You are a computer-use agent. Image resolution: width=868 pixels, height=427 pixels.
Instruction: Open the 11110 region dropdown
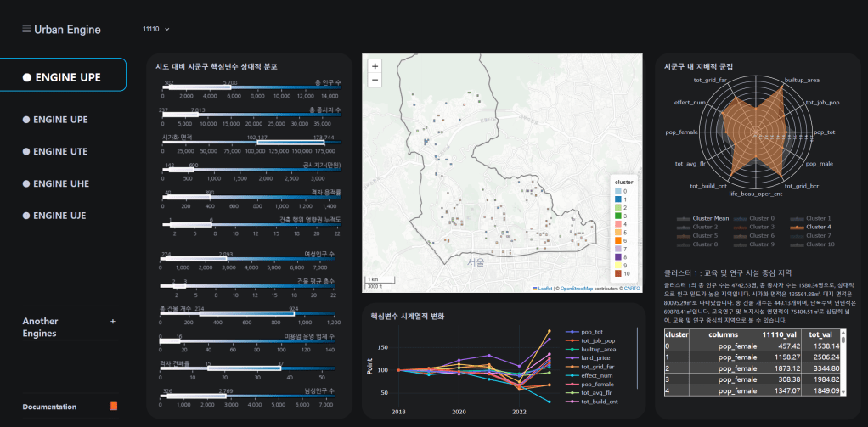click(156, 30)
